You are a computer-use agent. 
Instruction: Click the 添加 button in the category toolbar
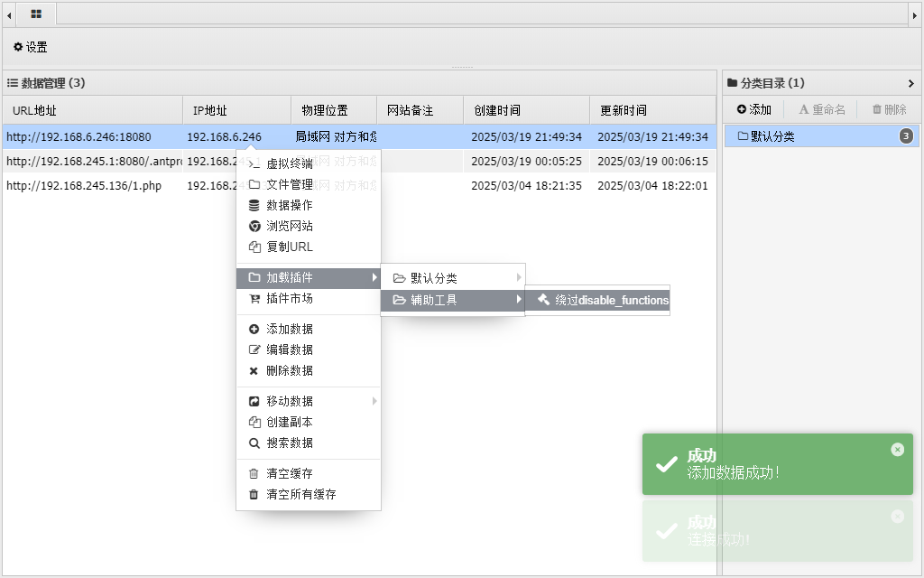(x=754, y=109)
